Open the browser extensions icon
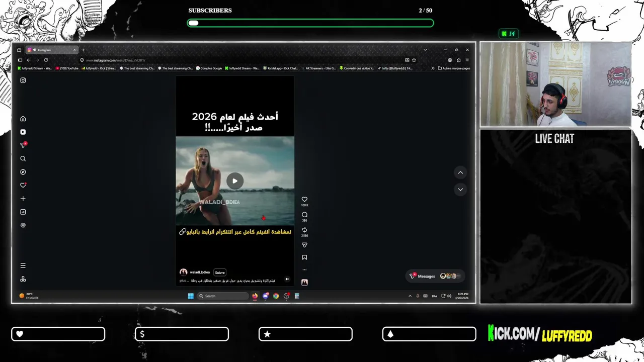The width and height of the screenshot is (644, 362). [458, 60]
